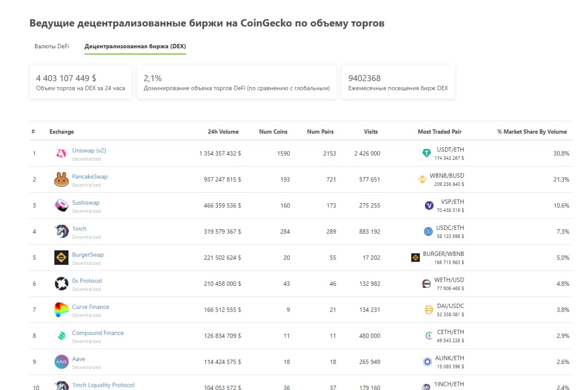Click the 21,3% market share value

click(x=561, y=180)
